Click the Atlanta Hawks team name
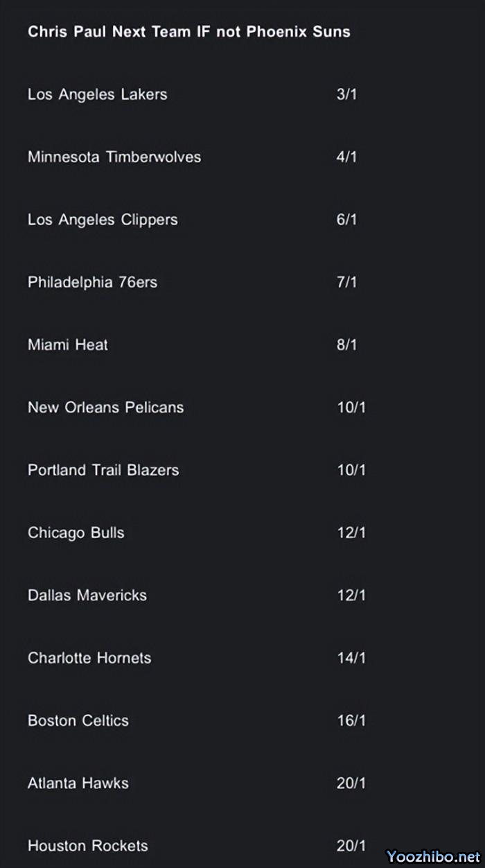Screen dimensions: 485x868 (78, 783)
